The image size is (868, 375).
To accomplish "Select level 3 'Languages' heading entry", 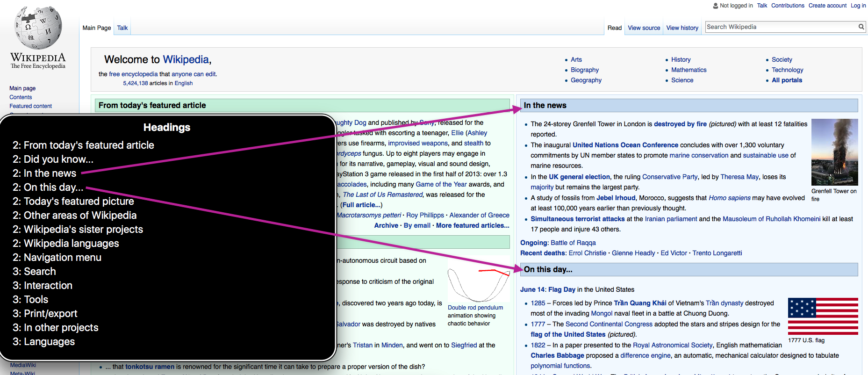I will tap(43, 342).
